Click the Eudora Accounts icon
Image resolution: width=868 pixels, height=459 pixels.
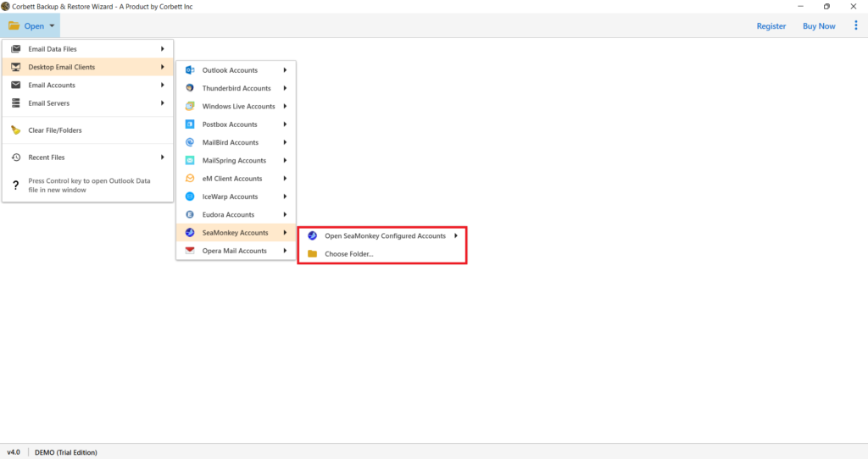pyautogui.click(x=190, y=214)
